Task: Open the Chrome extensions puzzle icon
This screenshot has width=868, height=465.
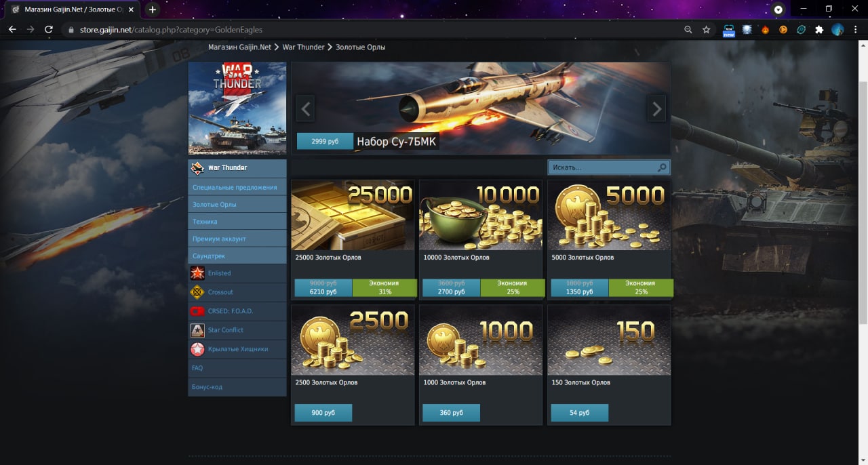Action: [x=819, y=30]
